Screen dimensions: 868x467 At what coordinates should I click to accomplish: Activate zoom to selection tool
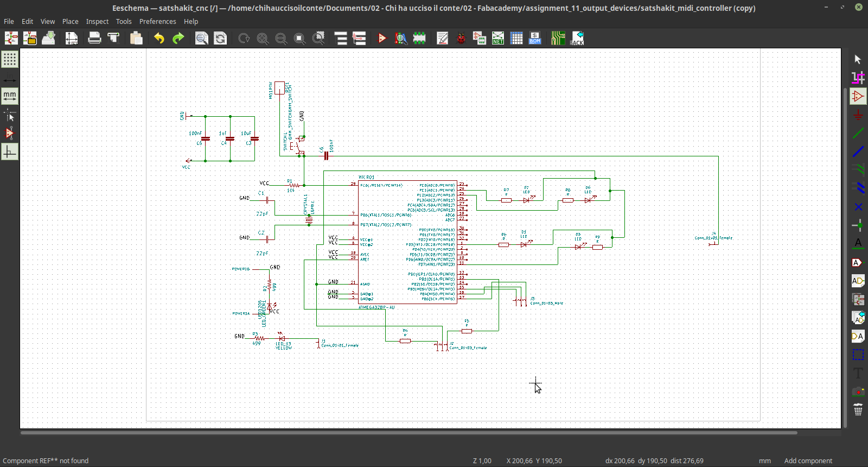coord(318,38)
